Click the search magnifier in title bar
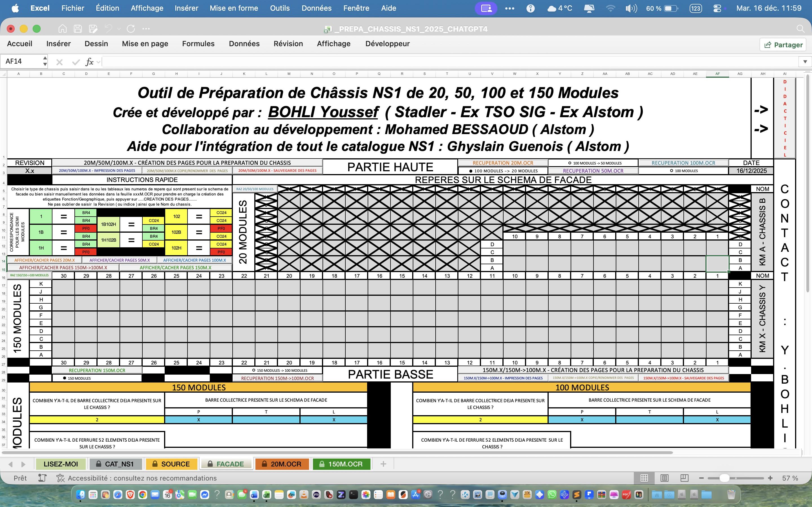Screen dimensions: 812x507 pos(800,29)
